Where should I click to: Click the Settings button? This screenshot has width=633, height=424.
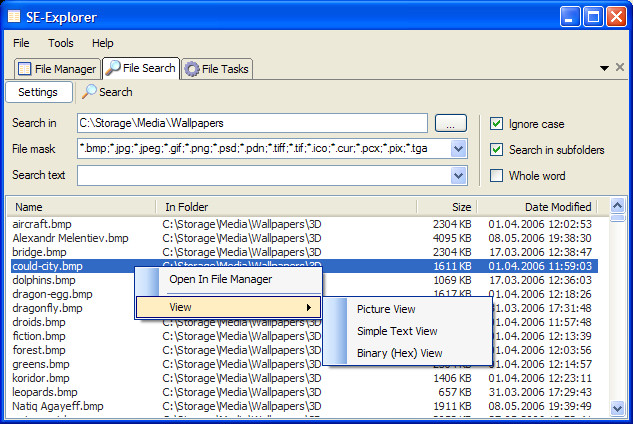[39, 92]
